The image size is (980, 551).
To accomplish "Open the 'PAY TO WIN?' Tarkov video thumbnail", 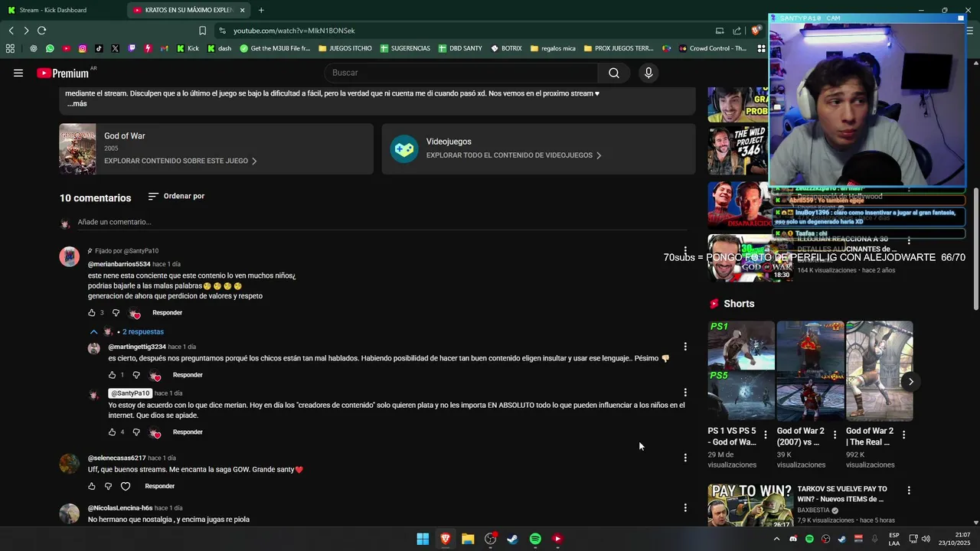I will pyautogui.click(x=750, y=505).
